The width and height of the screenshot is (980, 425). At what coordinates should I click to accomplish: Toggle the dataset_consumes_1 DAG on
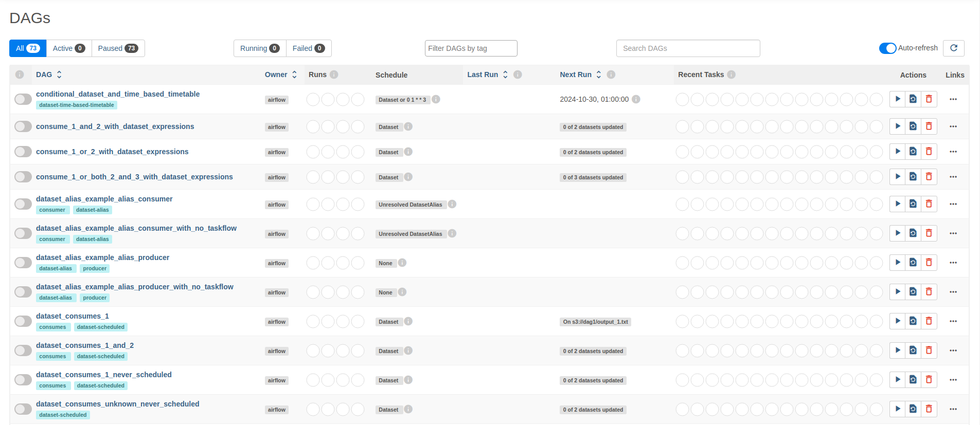pos(23,322)
